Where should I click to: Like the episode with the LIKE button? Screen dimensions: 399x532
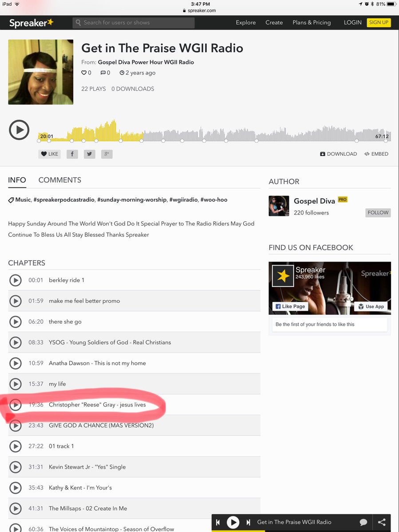[49, 154]
